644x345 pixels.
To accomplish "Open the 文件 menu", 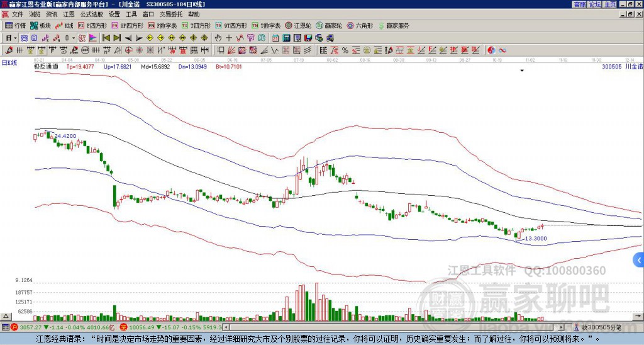I will point(18,14).
